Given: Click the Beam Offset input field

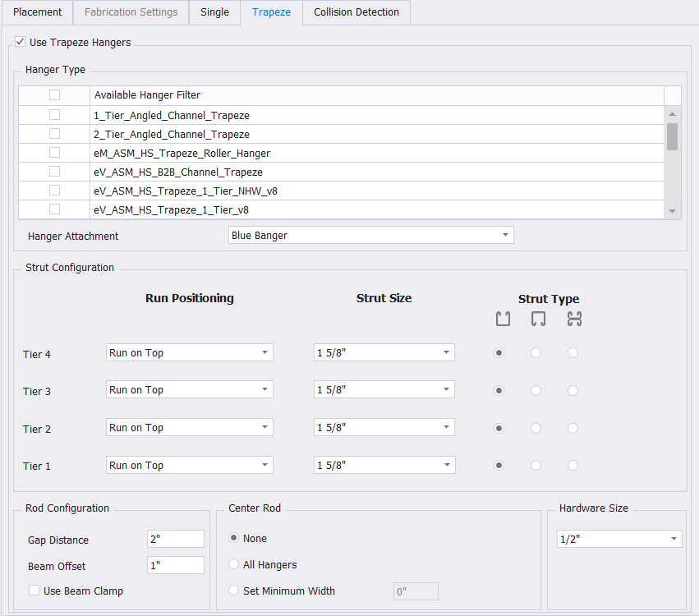Looking at the screenshot, I should pos(176,565).
